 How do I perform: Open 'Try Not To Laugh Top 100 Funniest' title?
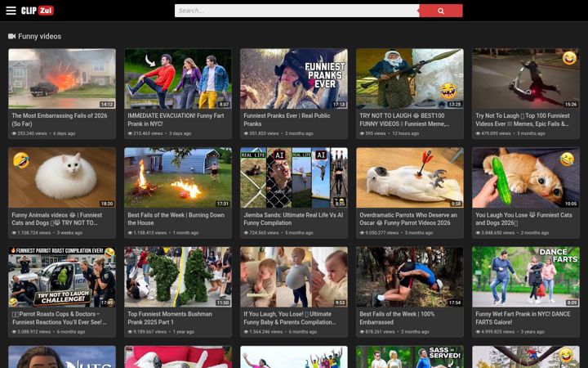click(x=523, y=119)
